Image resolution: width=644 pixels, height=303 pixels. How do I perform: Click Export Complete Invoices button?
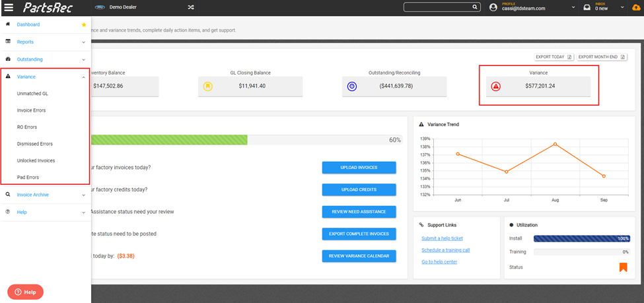(x=359, y=234)
